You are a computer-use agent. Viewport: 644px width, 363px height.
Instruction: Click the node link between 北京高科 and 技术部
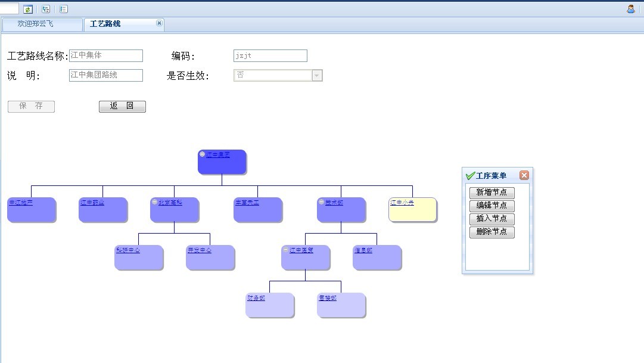pos(247,203)
